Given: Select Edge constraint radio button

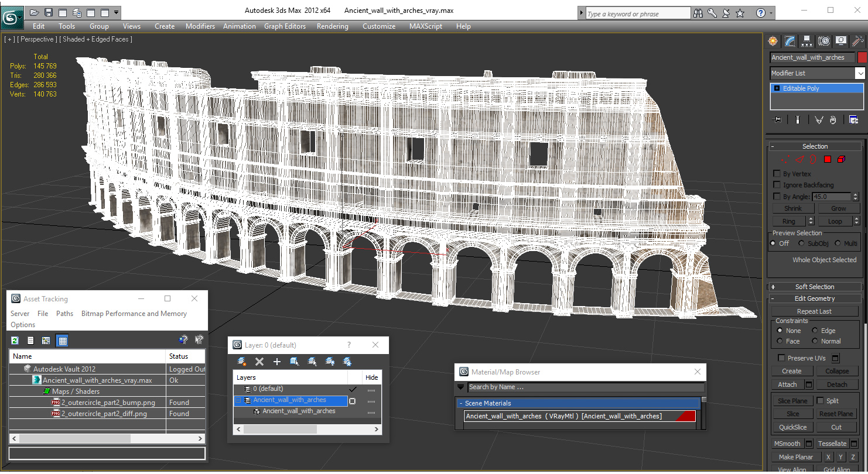Looking at the screenshot, I should [815, 331].
